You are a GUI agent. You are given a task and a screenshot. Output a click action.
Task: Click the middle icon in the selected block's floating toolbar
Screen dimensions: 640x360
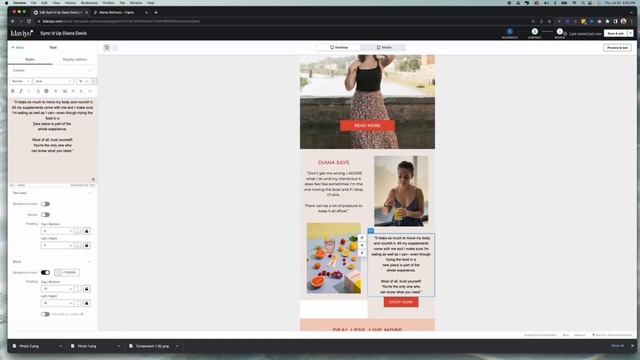(362, 245)
